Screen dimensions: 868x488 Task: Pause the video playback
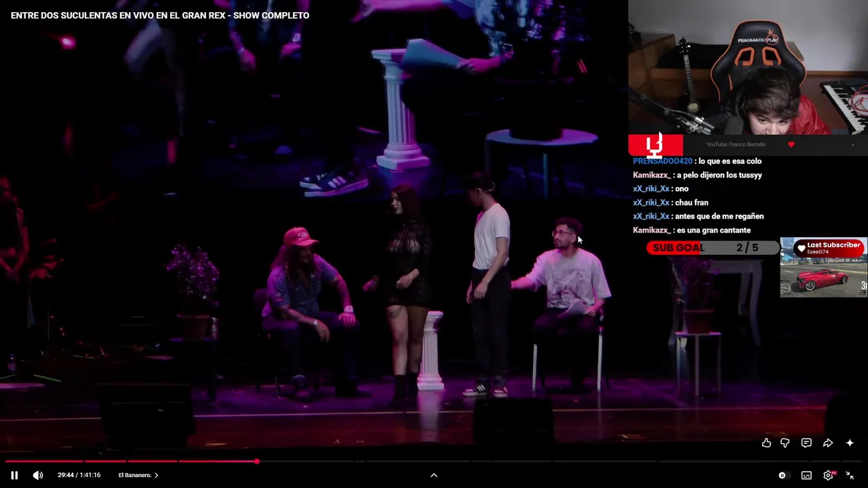pos(14,475)
